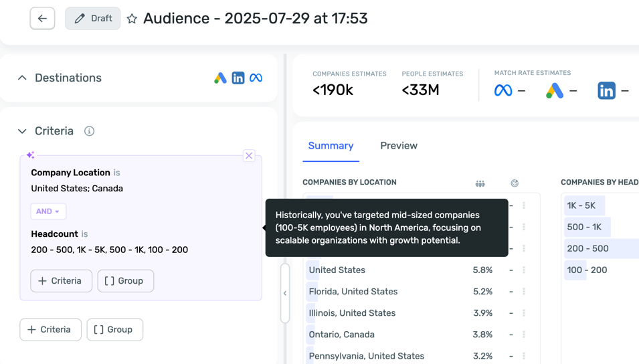The width and height of the screenshot is (639, 364).
Task: Add criteria inside the purple group
Action: pos(61,281)
